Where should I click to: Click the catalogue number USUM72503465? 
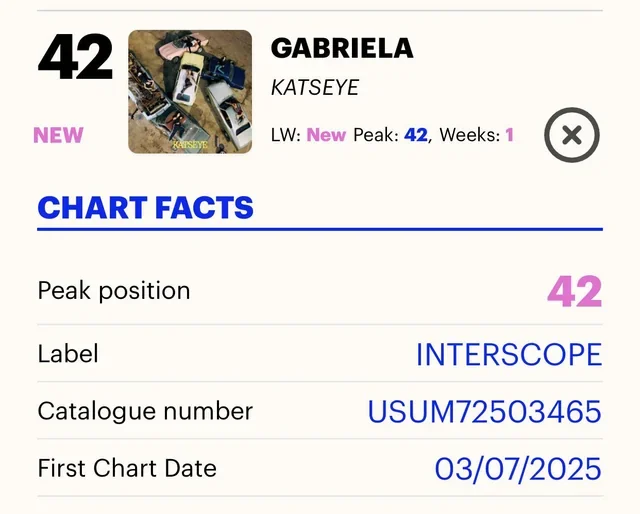coord(484,411)
